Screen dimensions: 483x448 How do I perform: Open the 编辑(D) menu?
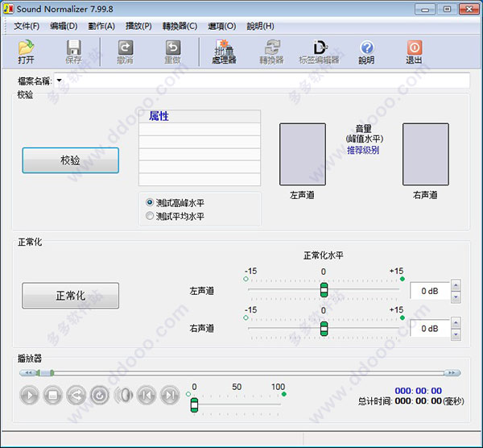click(64, 27)
